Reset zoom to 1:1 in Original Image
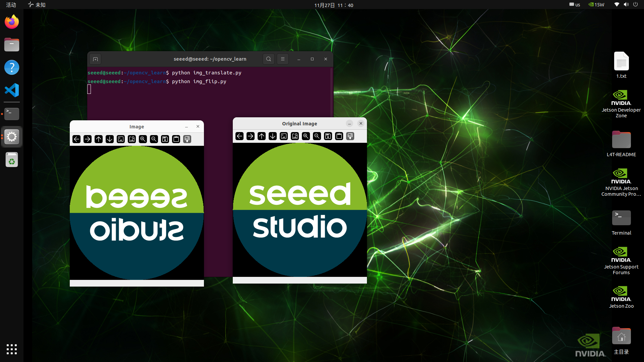Screen dimensions: 644x362 tap(284, 136)
